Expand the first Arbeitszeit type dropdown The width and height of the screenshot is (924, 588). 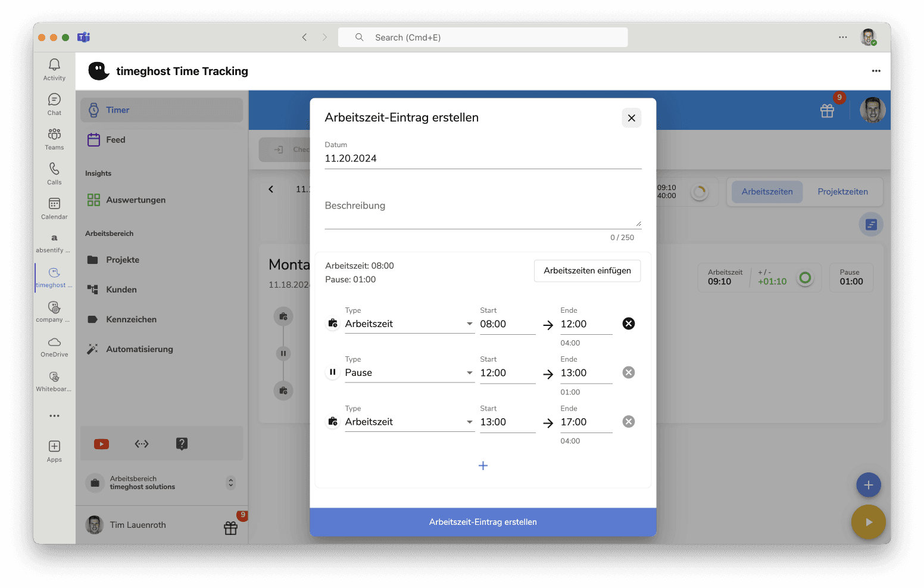tap(410, 324)
